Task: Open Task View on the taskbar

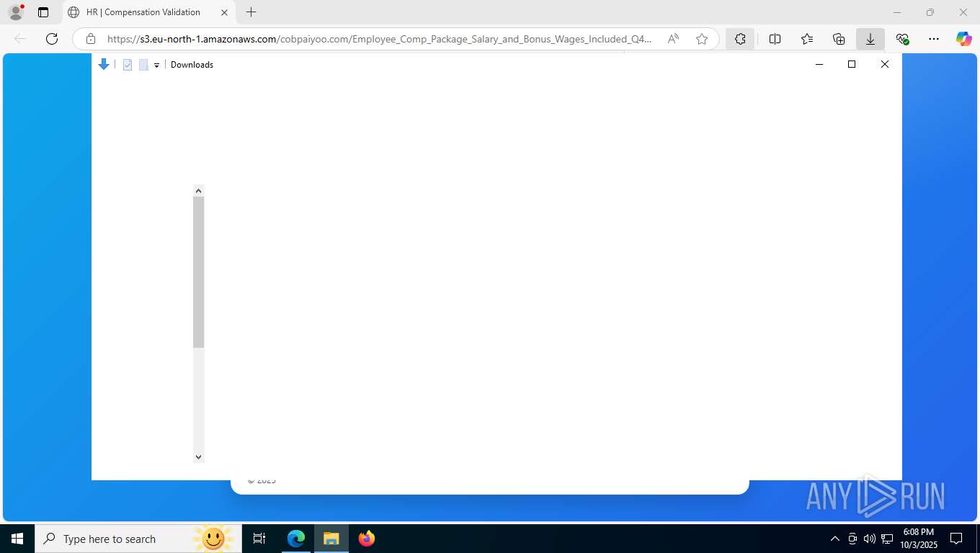Action: 259,539
